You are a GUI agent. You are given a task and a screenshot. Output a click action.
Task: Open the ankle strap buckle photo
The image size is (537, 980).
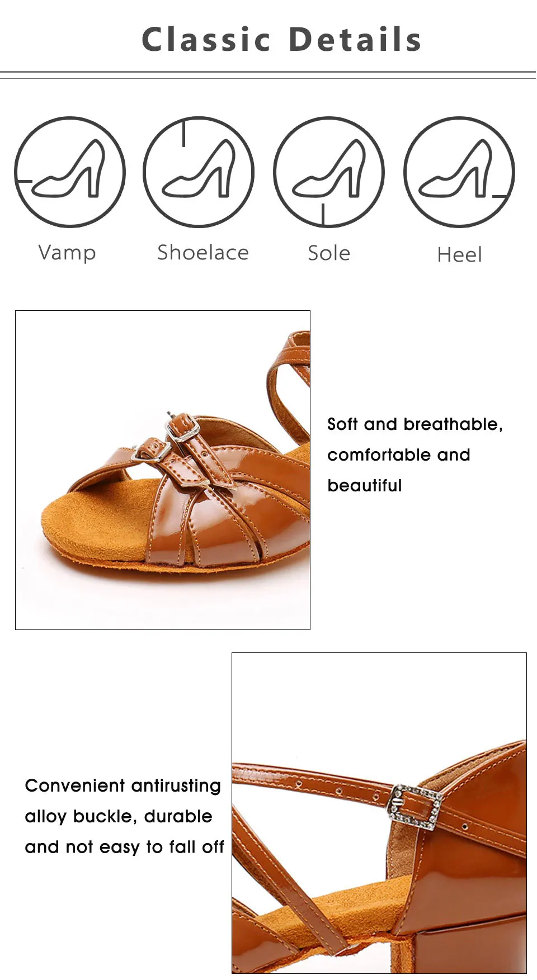point(379,813)
